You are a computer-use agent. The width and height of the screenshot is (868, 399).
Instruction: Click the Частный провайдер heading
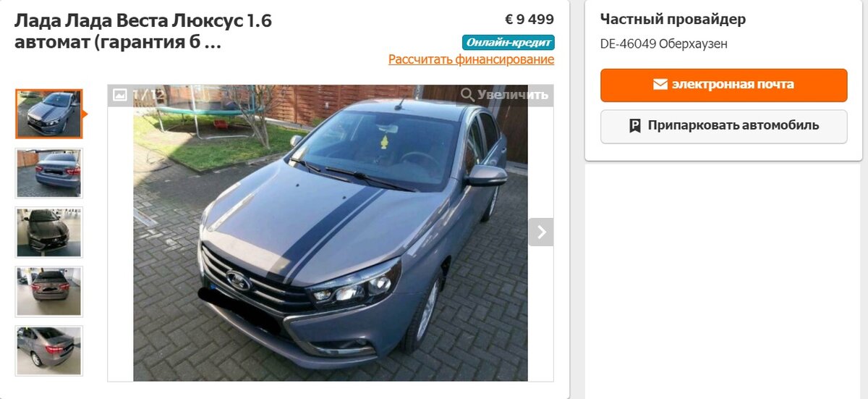click(673, 20)
